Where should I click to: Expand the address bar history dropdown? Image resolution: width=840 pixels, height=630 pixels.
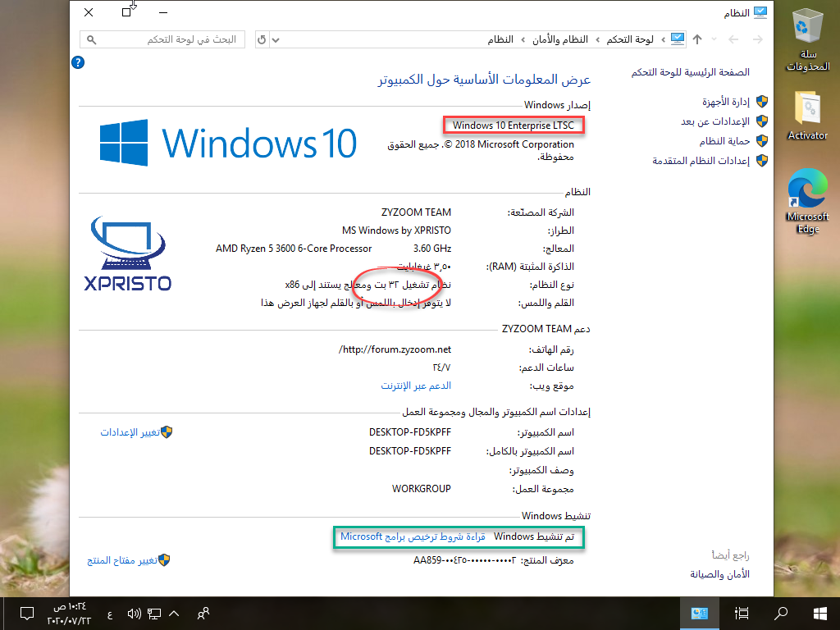pyautogui.click(x=276, y=39)
